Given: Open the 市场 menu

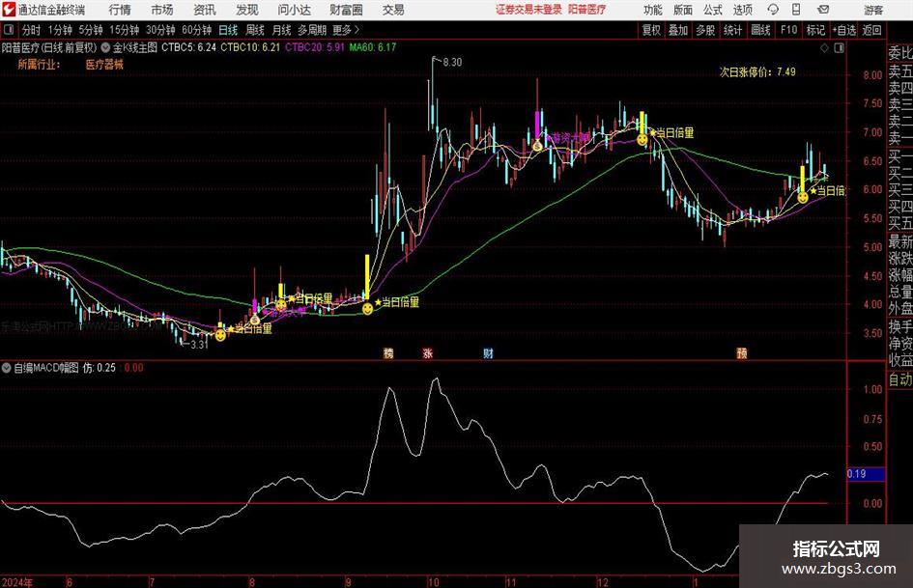Looking at the screenshot, I should click(x=162, y=10).
